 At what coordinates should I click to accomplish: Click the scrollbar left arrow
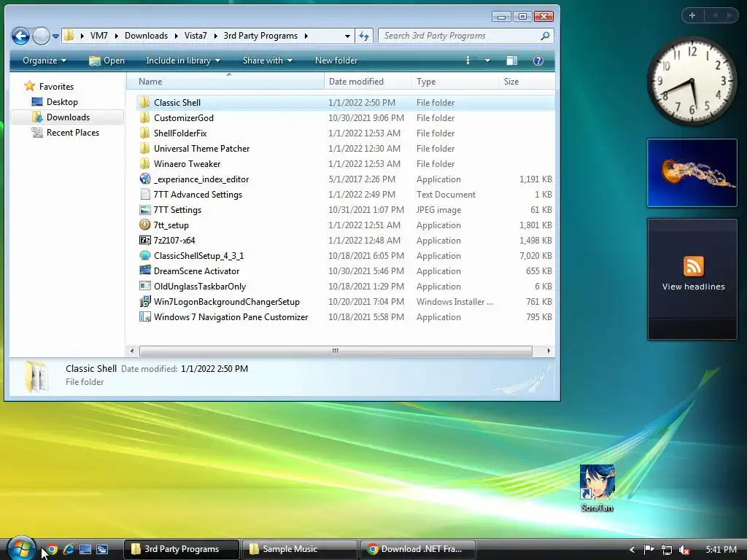pos(132,351)
